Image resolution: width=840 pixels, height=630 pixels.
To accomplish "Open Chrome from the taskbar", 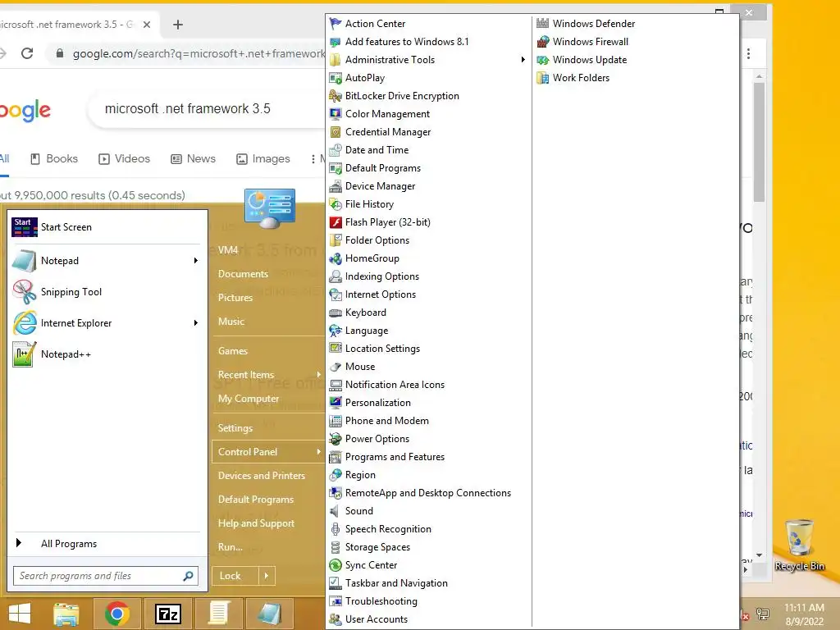I will click(x=116, y=614).
